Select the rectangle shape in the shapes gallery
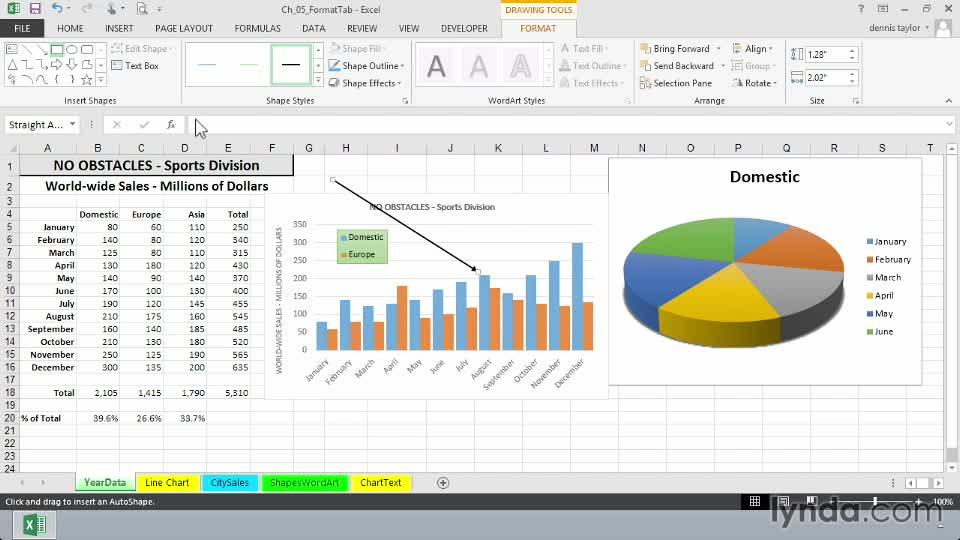The width and height of the screenshot is (960, 540). (57, 50)
